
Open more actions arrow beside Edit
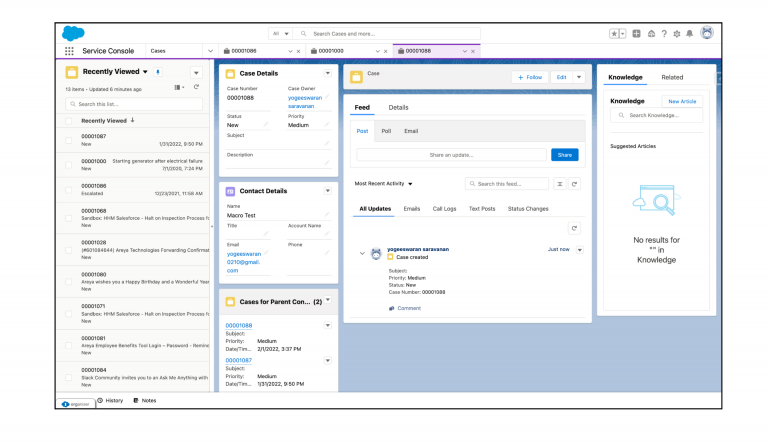coord(579,77)
